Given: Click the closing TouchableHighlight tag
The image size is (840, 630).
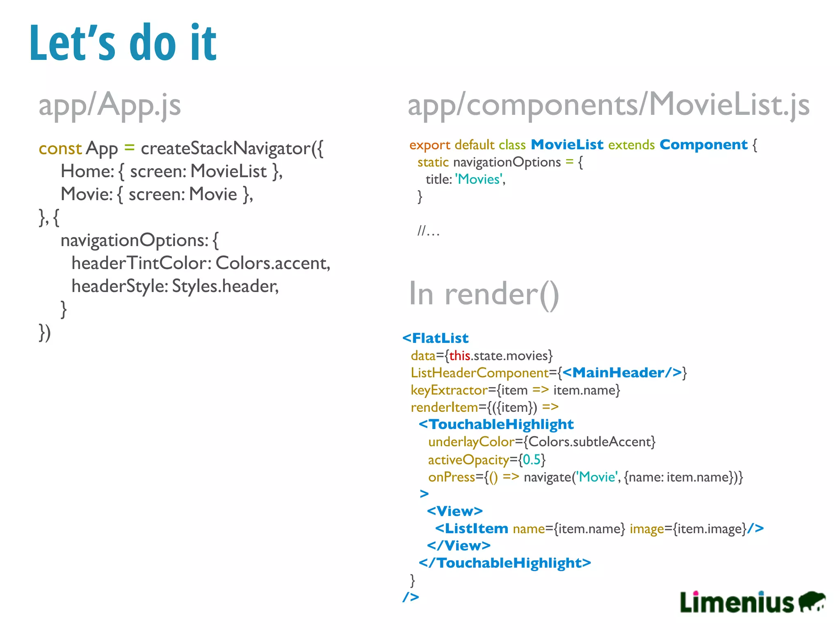Looking at the screenshot, I should click(x=504, y=563).
